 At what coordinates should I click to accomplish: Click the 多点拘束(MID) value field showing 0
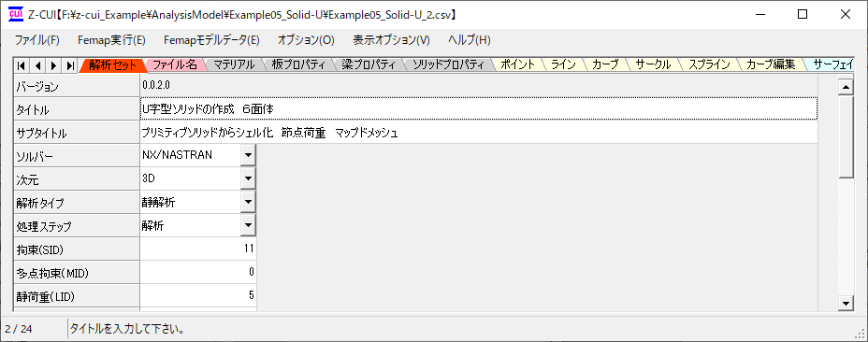tap(198, 272)
